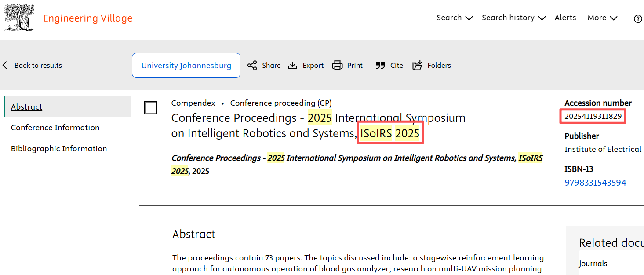This screenshot has height=275, width=644.
Task: Click the Engineering Village tree logo
Action: click(x=19, y=18)
